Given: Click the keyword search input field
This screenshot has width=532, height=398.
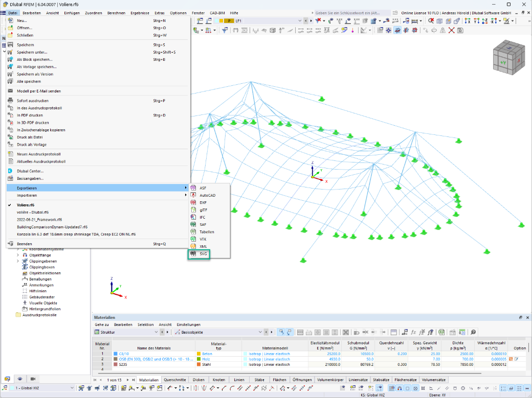Looking at the screenshot, I should (x=351, y=13).
